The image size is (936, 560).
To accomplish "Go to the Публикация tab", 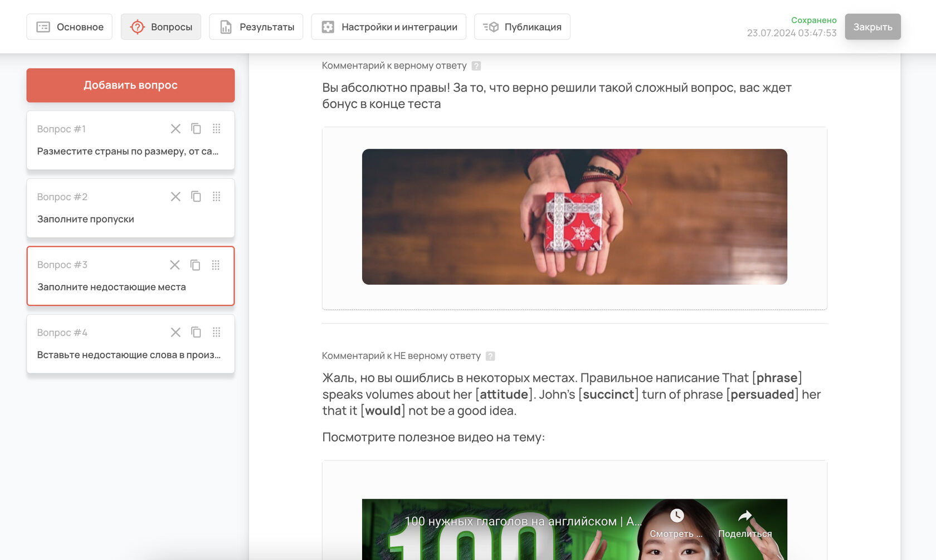I will pyautogui.click(x=522, y=27).
